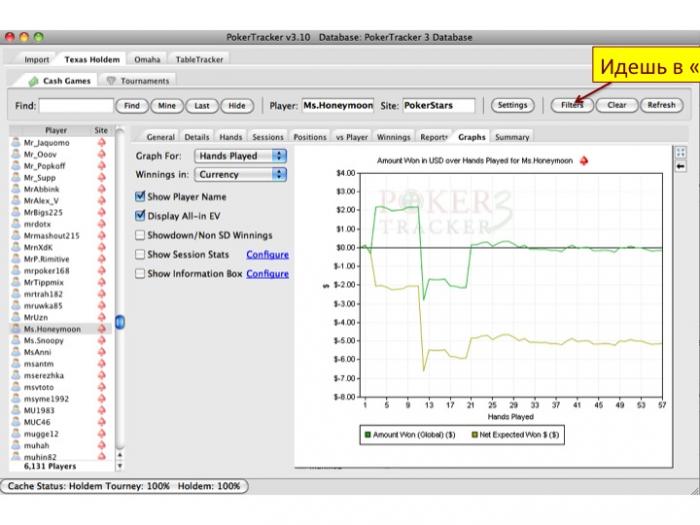
Task: Open the General tab
Action: (161, 137)
